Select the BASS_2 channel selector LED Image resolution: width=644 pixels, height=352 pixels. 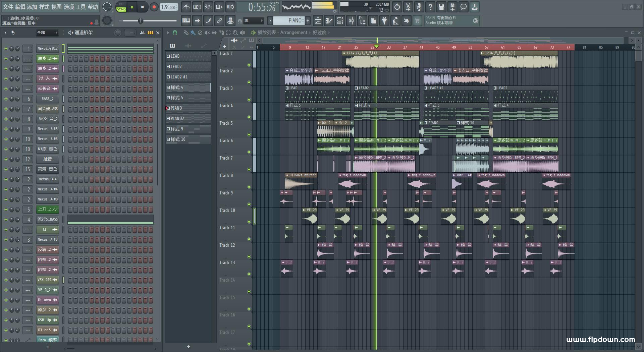click(x=63, y=99)
